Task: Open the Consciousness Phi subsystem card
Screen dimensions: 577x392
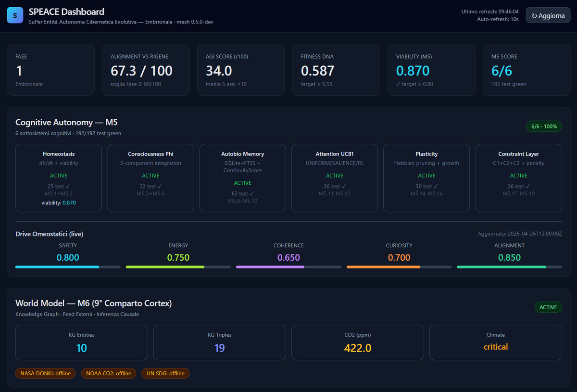Action: coord(151,178)
